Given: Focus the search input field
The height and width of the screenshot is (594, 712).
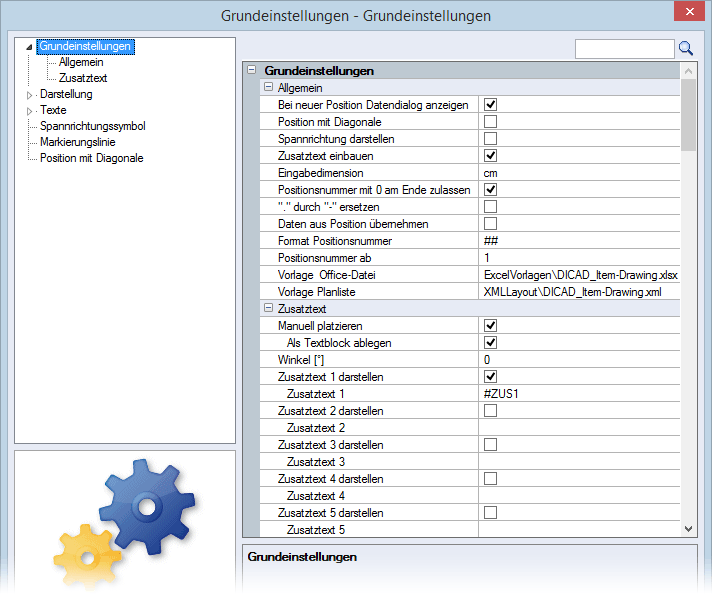Looking at the screenshot, I should pos(624,49).
